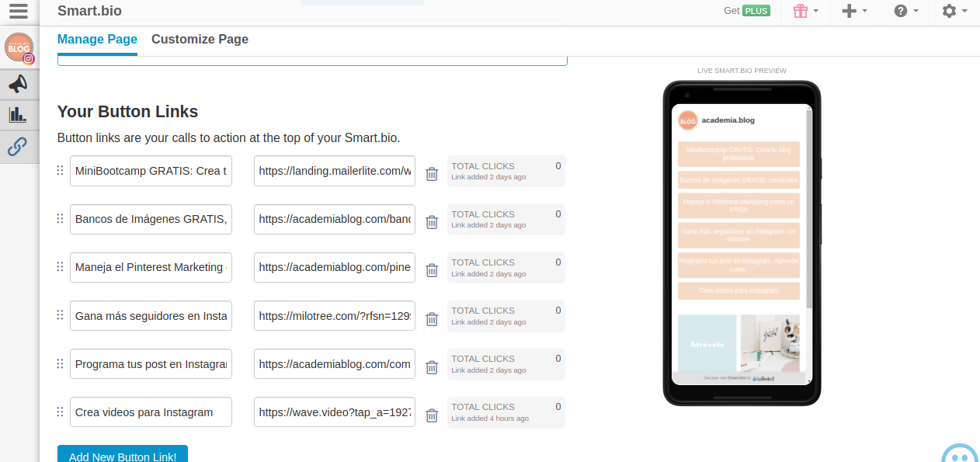Edit the academiablog.com/banc URL field

(335, 219)
